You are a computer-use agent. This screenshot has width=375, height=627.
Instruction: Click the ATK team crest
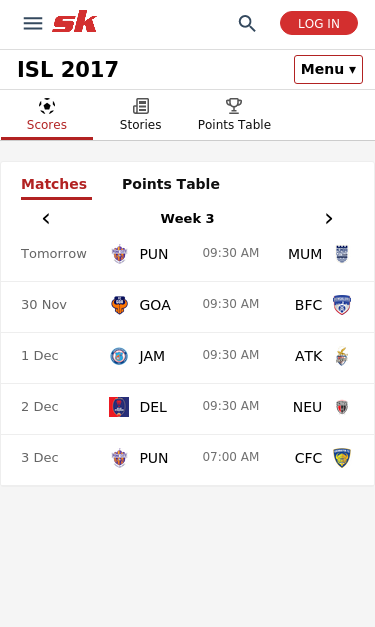coord(342,356)
